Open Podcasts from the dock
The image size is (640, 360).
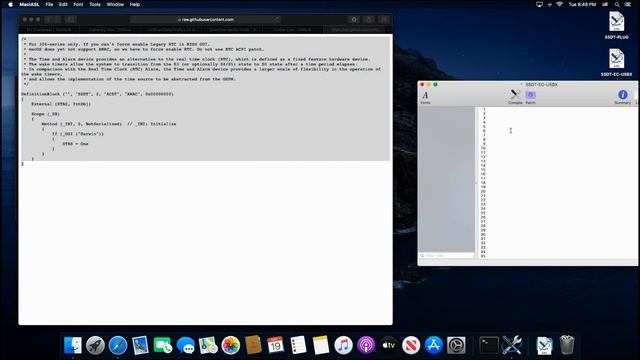(366, 345)
